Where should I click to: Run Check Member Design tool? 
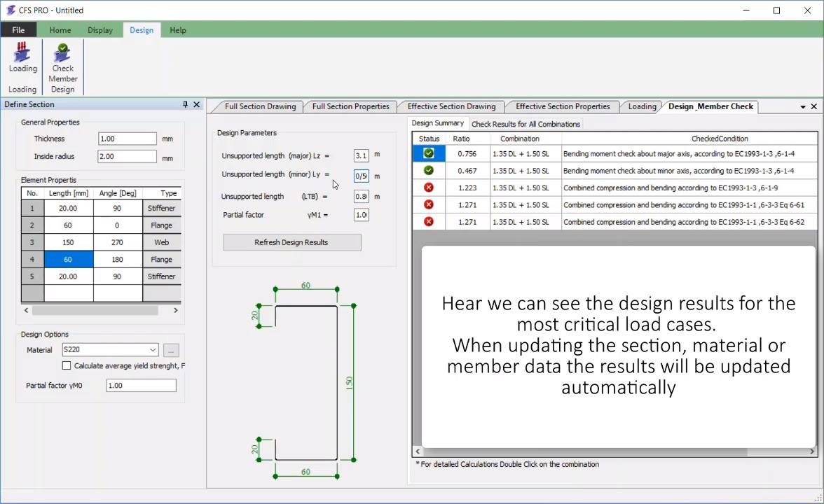click(x=63, y=69)
